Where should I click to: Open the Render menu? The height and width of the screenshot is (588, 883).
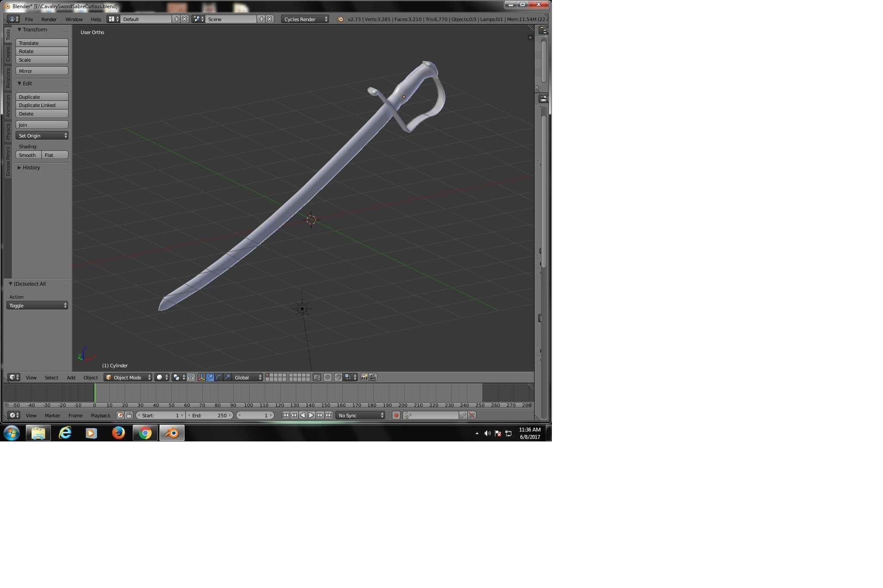[x=49, y=19]
